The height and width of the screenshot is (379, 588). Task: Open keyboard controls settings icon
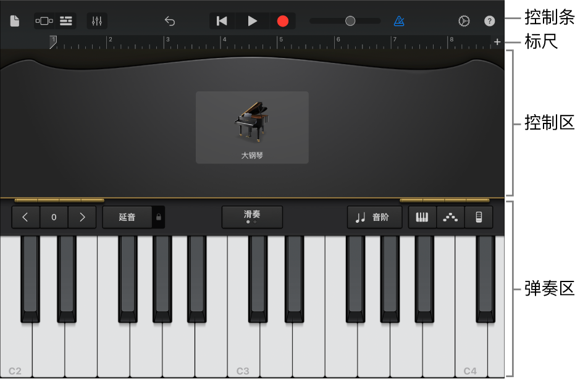click(x=479, y=217)
